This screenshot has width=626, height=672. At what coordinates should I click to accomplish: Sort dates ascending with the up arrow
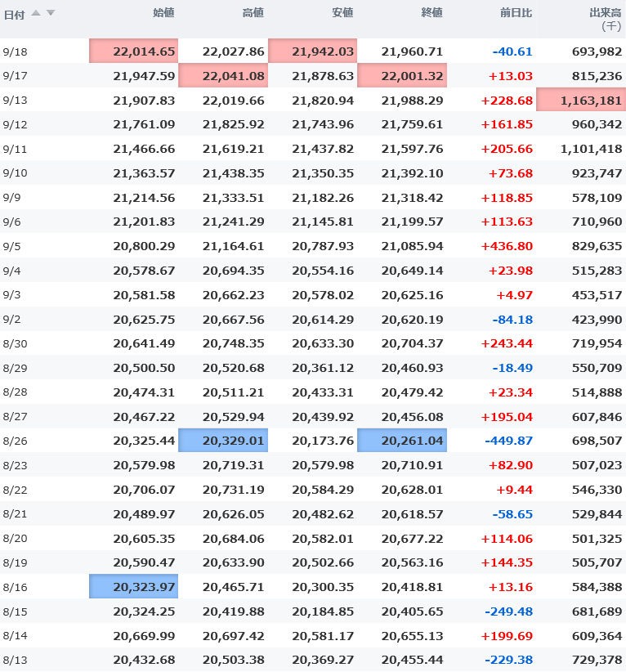[36, 13]
